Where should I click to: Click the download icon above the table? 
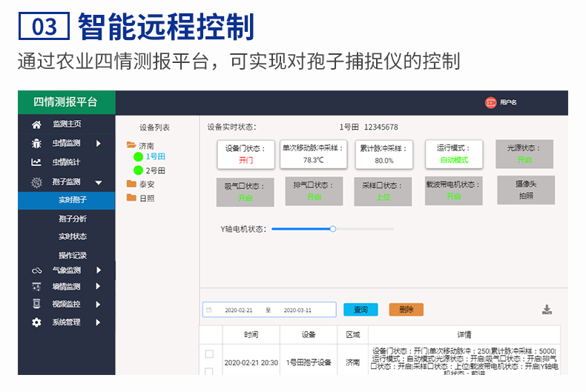[x=547, y=310]
